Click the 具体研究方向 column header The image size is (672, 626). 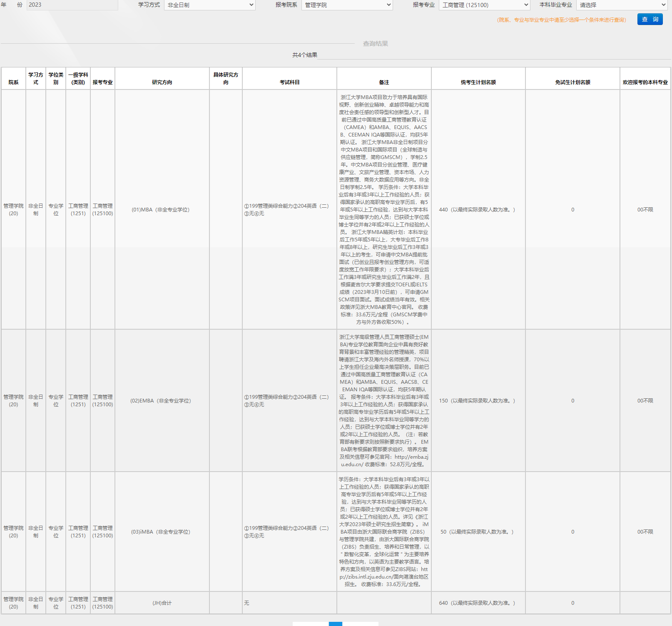pos(226,79)
